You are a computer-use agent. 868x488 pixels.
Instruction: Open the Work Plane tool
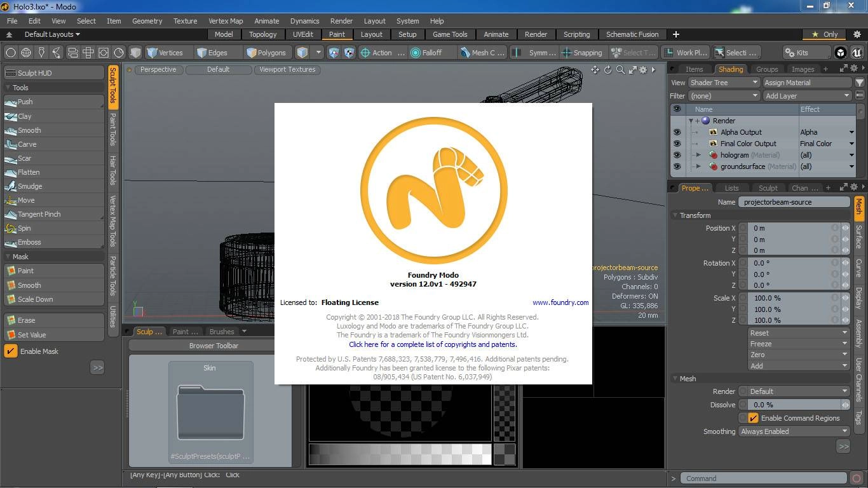(x=685, y=53)
